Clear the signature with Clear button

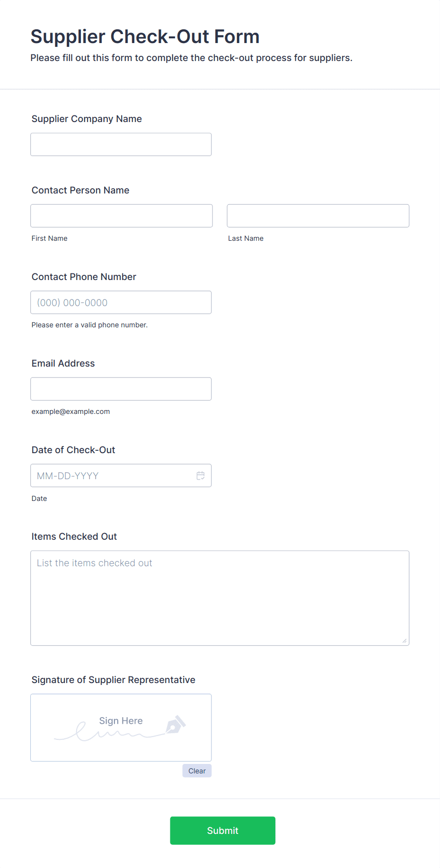[x=197, y=771]
